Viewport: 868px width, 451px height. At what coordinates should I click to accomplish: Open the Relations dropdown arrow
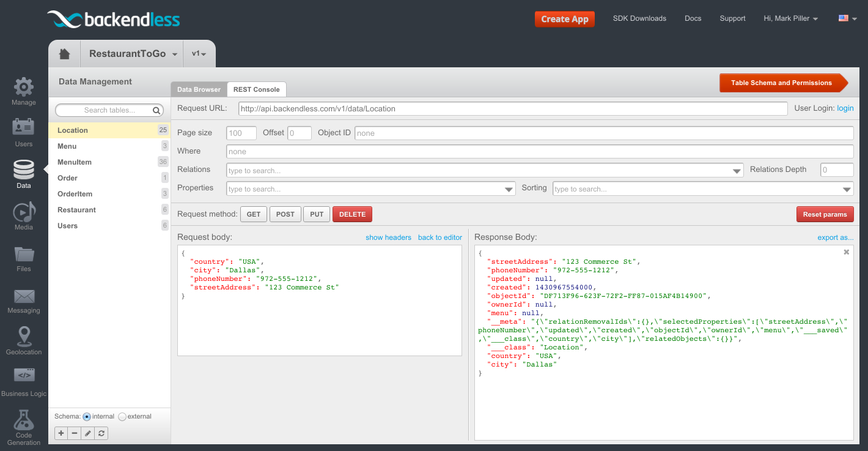pyautogui.click(x=737, y=171)
